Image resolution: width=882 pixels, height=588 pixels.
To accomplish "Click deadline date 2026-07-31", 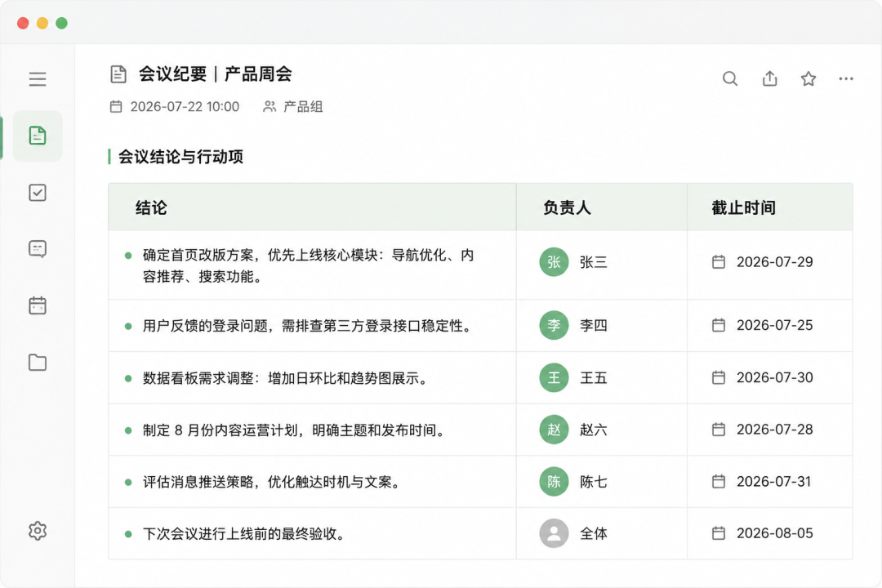I will tap(774, 482).
